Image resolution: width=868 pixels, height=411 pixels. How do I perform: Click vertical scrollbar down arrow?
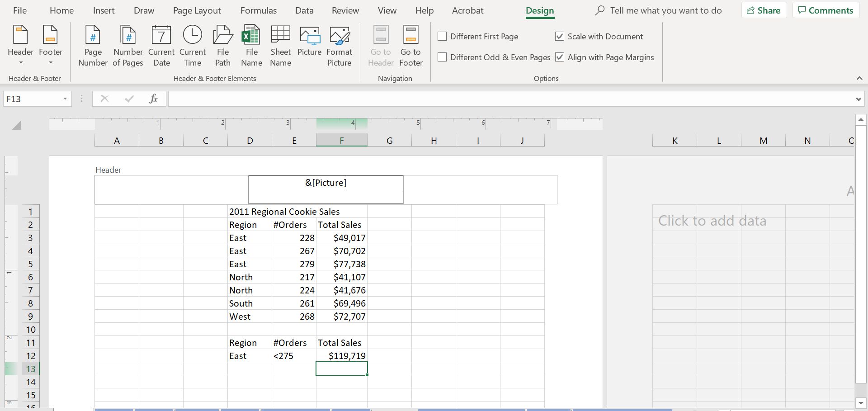[x=861, y=403]
